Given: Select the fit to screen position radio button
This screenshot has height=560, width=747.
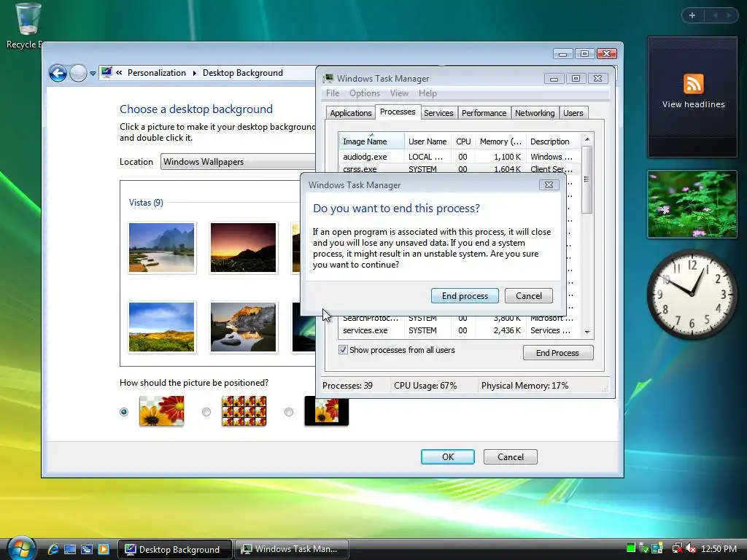Looking at the screenshot, I should [x=124, y=412].
